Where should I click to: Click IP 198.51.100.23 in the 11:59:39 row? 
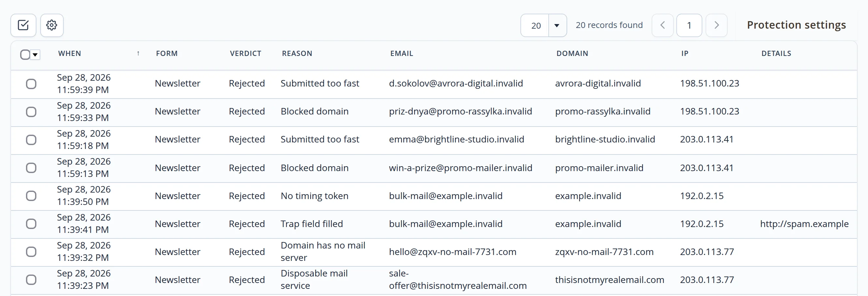point(709,83)
